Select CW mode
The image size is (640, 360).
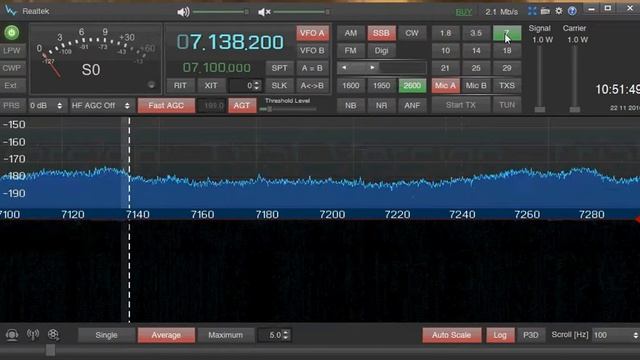point(412,33)
